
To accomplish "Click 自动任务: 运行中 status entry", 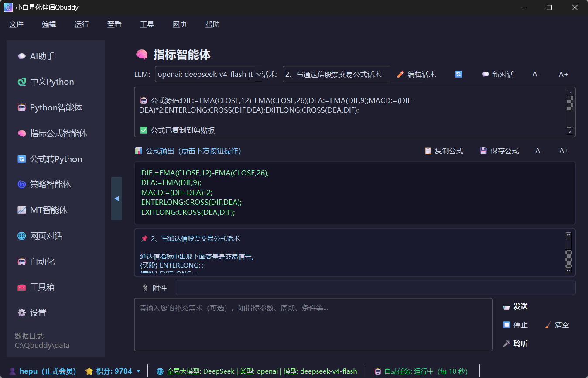I will point(421,371).
